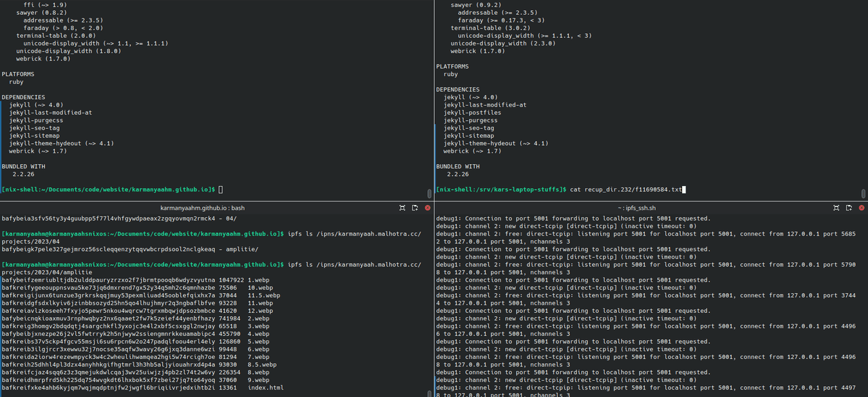The width and height of the screenshot is (868, 397).
Task: Click the 1.webp filename in listing
Action: pos(259,280)
